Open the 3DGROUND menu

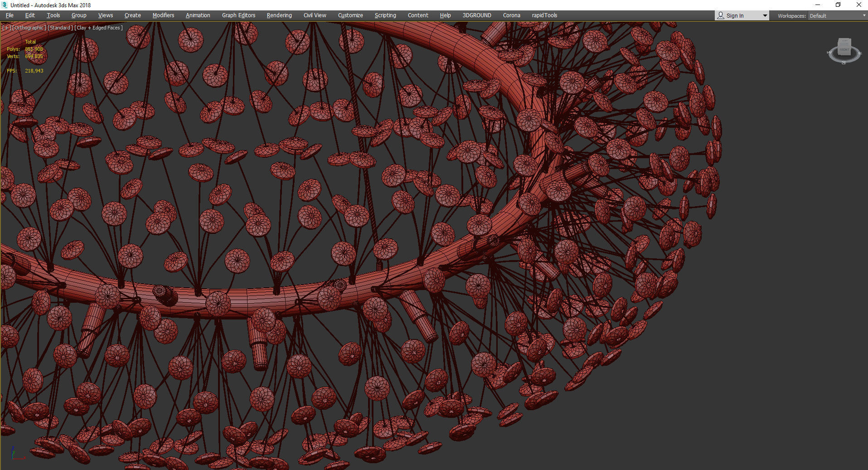click(x=477, y=15)
